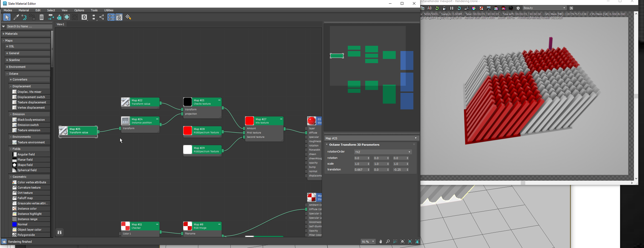Open the Material ID Channel button
The width and height of the screenshot is (644, 248).
tap(84, 17)
